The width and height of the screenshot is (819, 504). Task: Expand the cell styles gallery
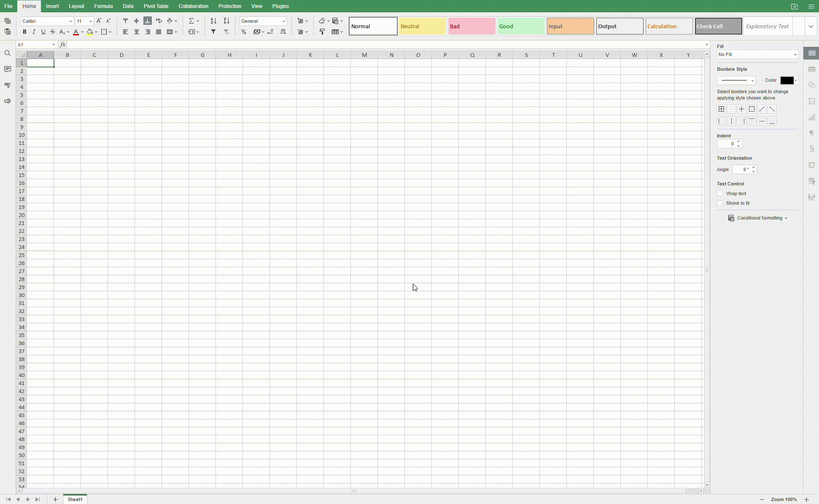click(x=811, y=26)
